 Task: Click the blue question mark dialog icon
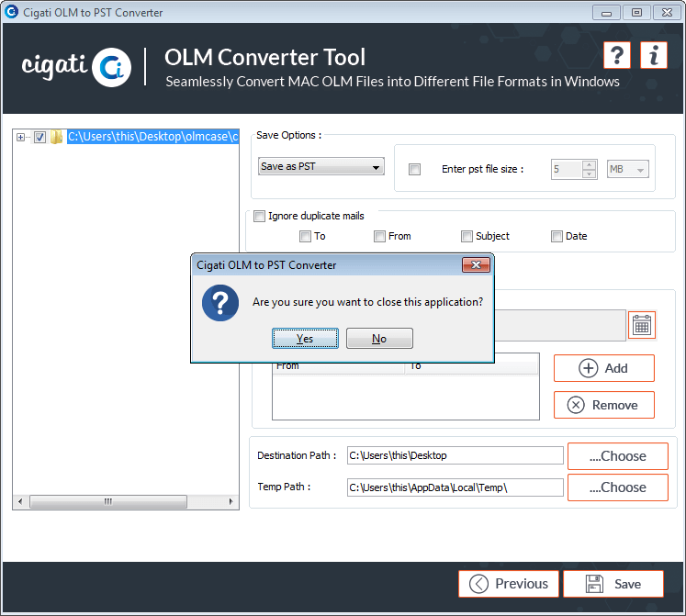[220, 303]
